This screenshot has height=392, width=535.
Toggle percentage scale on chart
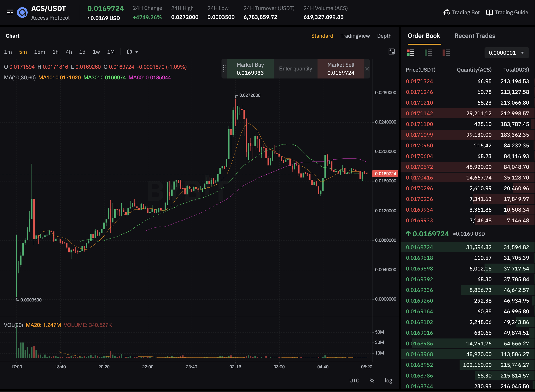pyautogui.click(x=372, y=381)
